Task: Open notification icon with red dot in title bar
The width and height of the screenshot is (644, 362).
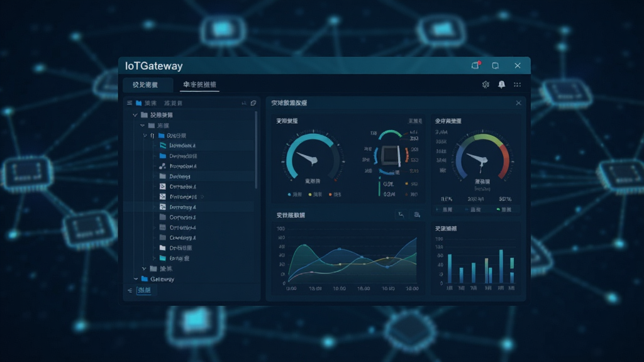Action: (475, 65)
